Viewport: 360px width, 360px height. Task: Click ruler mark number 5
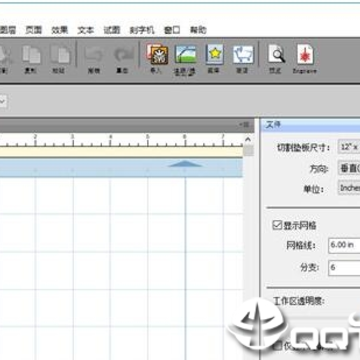(x=147, y=137)
